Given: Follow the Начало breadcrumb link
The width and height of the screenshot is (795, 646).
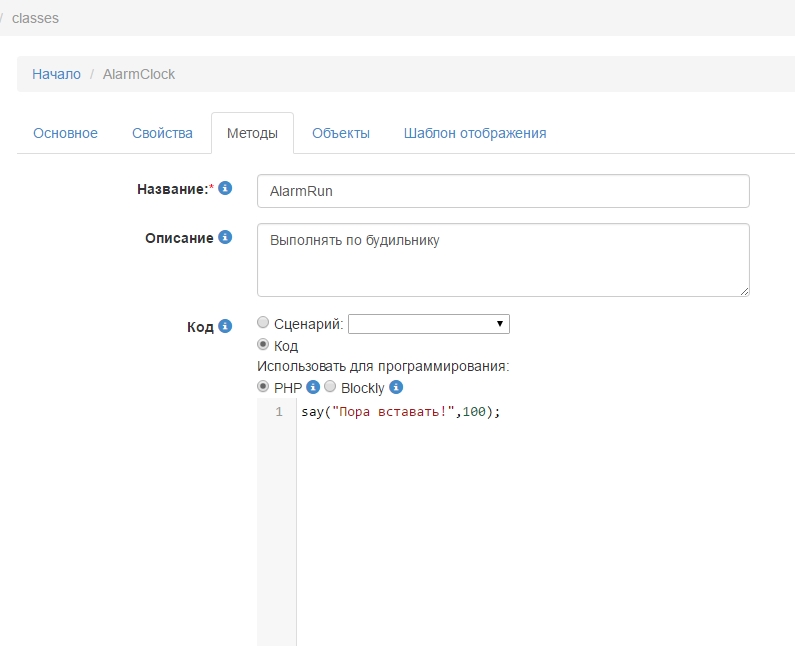Looking at the screenshot, I should pos(56,74).
